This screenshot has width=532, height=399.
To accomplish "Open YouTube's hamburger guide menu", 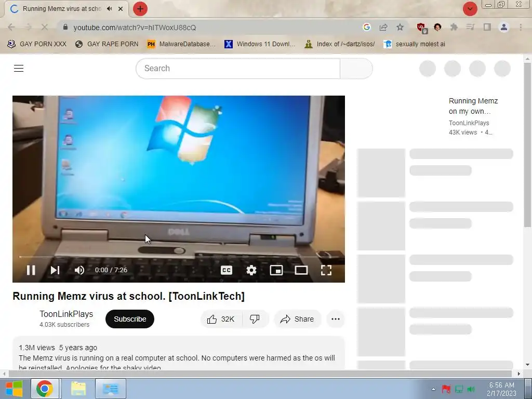I will tap(19, 68).
